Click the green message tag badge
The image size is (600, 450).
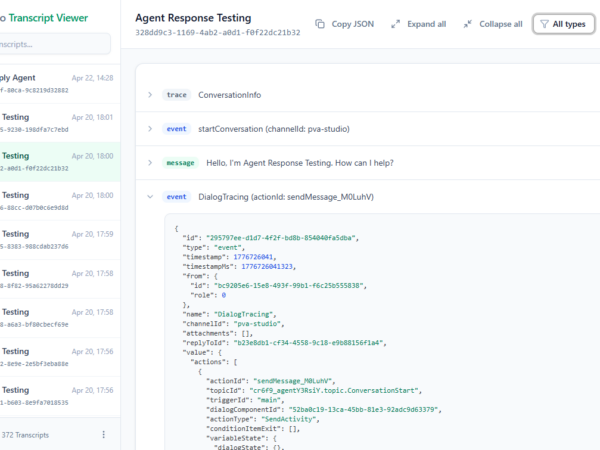tap(180, 163)
